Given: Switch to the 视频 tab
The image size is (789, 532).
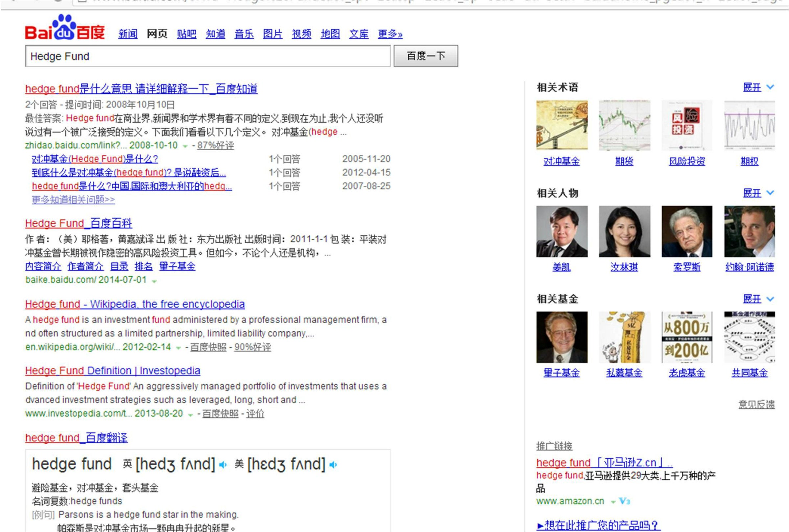Looking at the screenshot, I should point(301,34).
